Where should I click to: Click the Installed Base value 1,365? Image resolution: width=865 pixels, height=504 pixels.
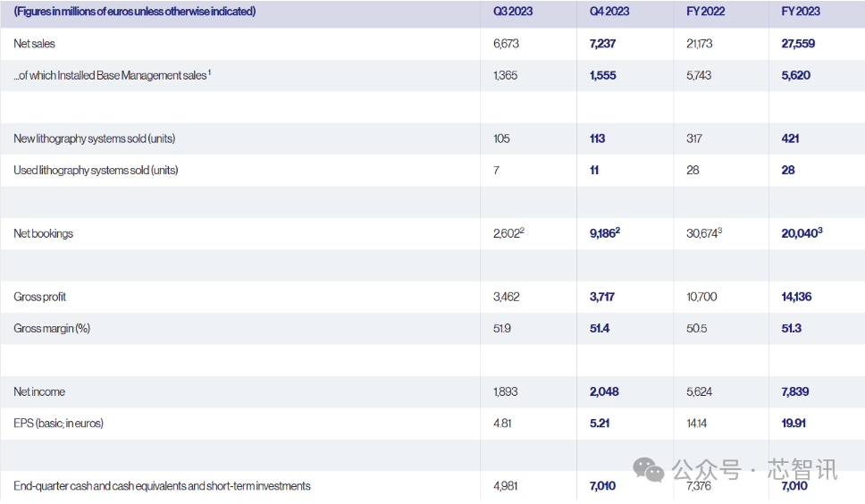click(505, 76)
